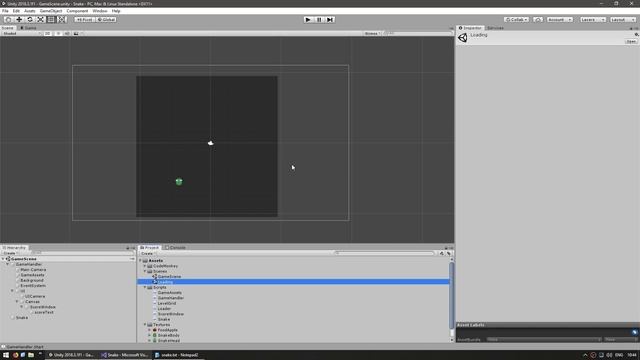
Task: Select the FoodApple texture icon
Action: 155,329
